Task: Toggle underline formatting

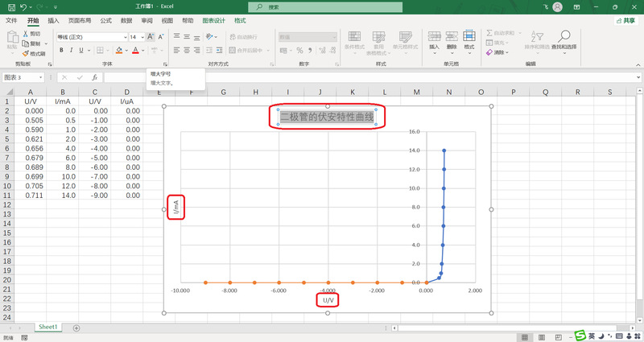Action: click(81, 50)
